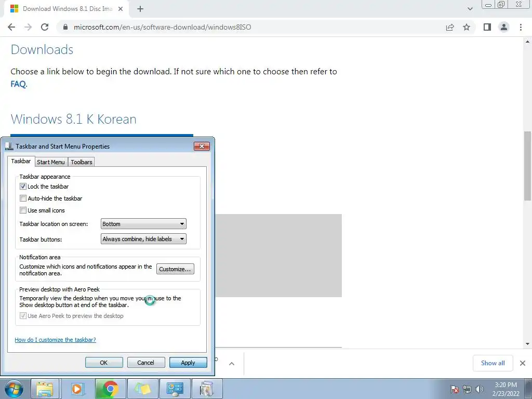The height and width of the screenshot is (399, 532).
Task: Open Sticky Notes taskbar icon
Action: point(142,389)
